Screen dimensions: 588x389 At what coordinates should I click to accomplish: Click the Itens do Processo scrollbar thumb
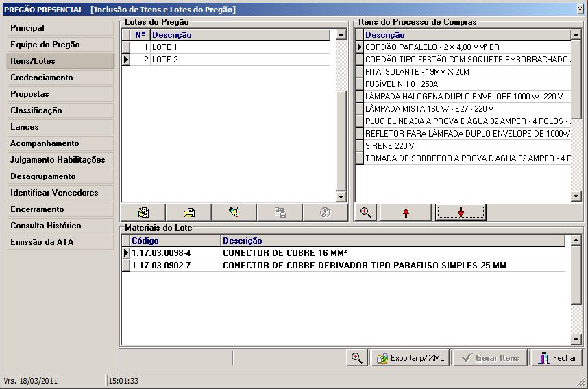click(x=576, y=80)
